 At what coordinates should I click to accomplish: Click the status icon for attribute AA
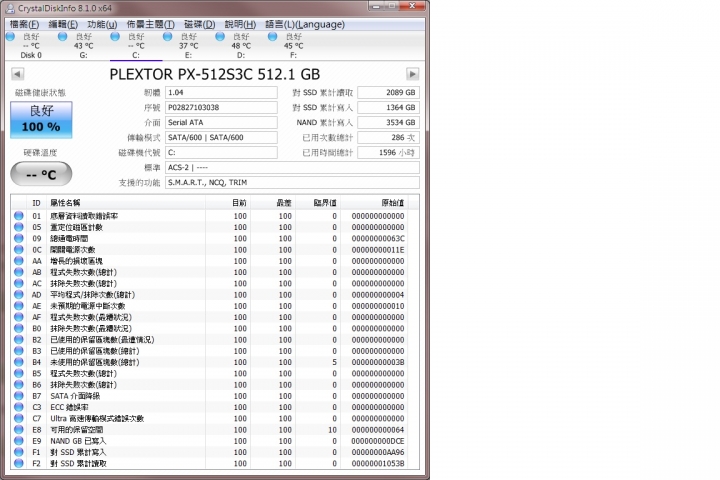click(19, 260)
